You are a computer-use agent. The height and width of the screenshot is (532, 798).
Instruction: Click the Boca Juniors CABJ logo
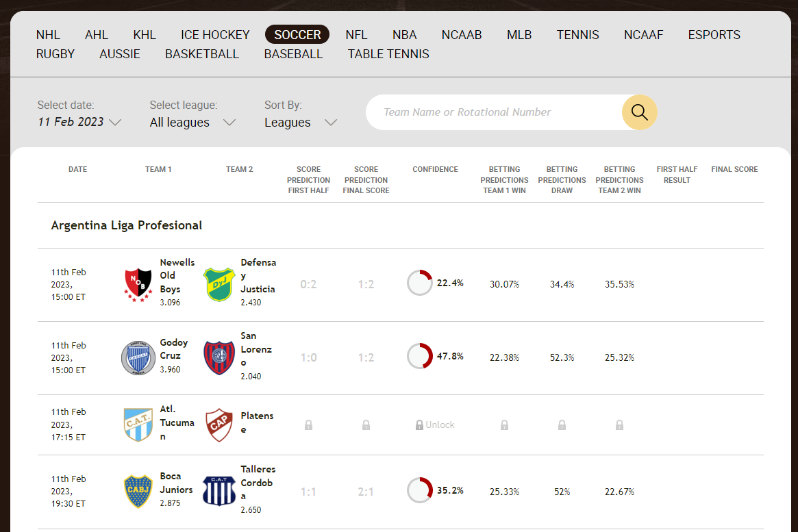click(x=137, y=490)
